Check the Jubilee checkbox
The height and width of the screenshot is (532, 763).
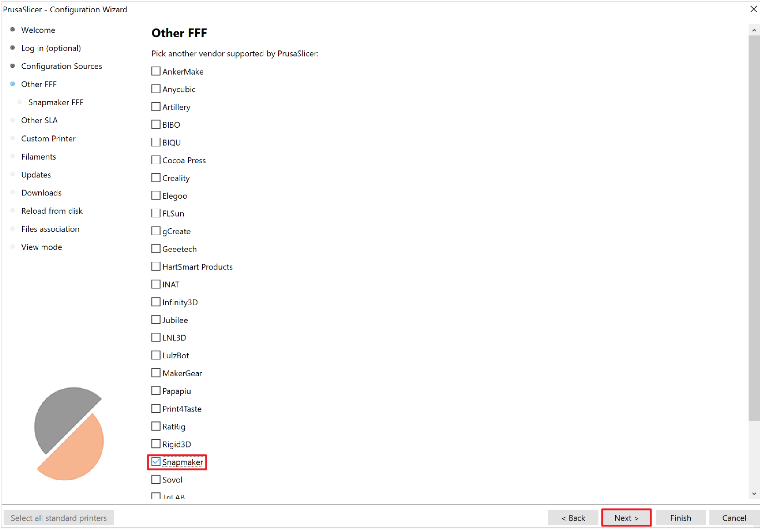[x=156, y=320]
